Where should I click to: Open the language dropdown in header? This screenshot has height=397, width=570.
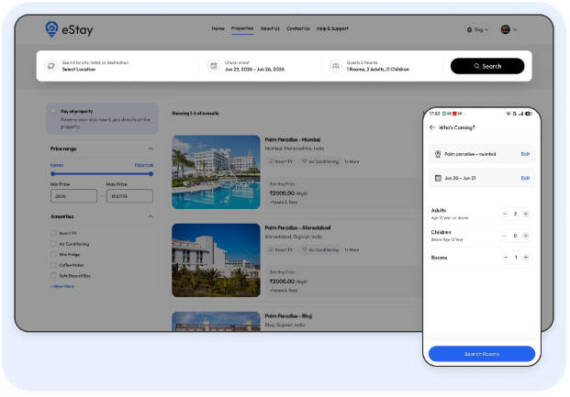[477, 29]
